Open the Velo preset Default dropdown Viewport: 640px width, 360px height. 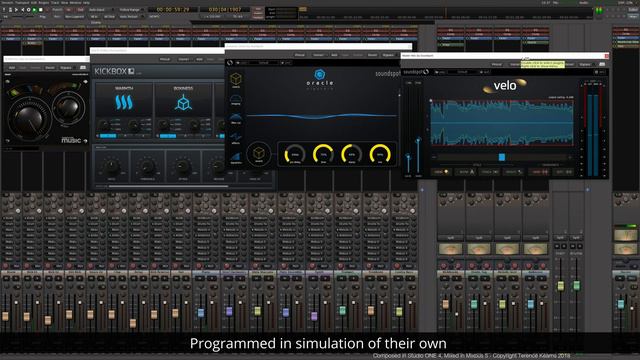point(462,72)
